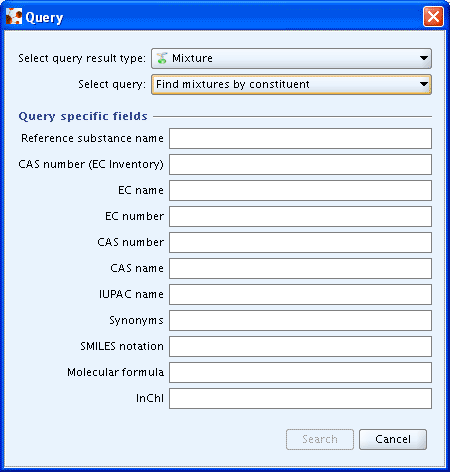450x472 pixels.
Task: Expand the Select query dropdown arrow
Action: tap(424, 84)
